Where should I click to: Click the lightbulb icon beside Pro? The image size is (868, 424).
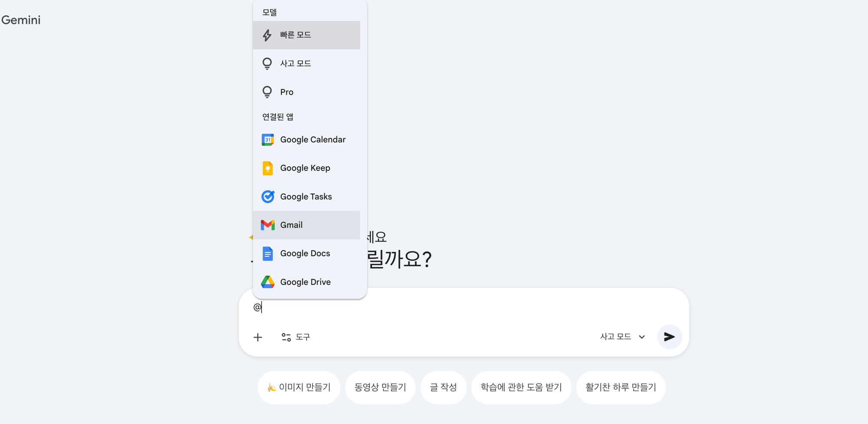pyautogui.click(x=267, y=92)
